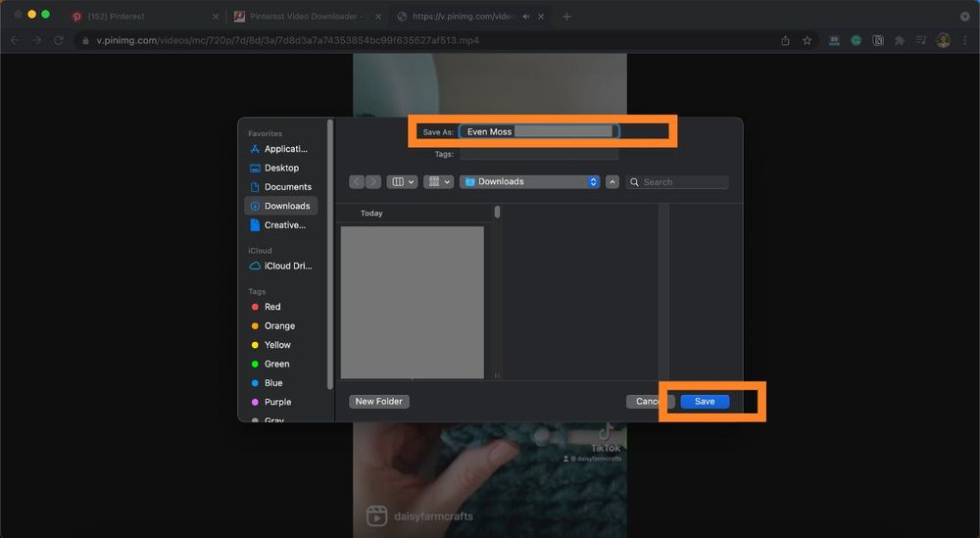Click the Cancel button in dialog

click(x=645, y=402)
